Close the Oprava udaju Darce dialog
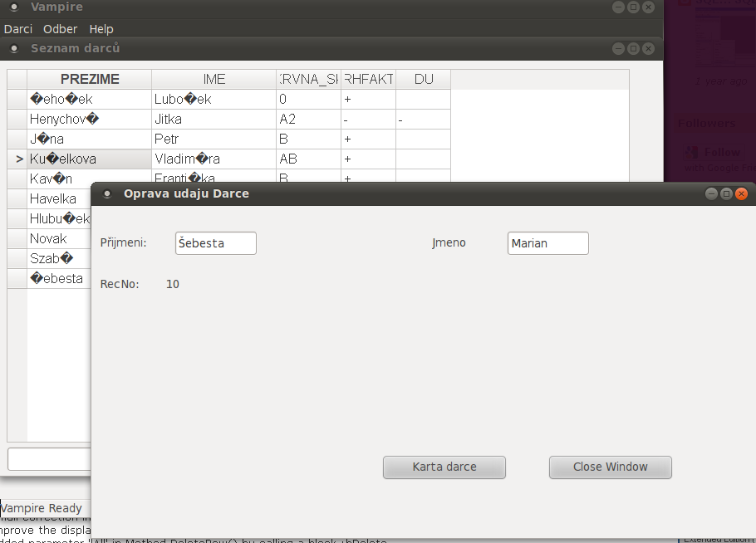Viewport: 756px width, 543px height. click(x=742, y=193)
